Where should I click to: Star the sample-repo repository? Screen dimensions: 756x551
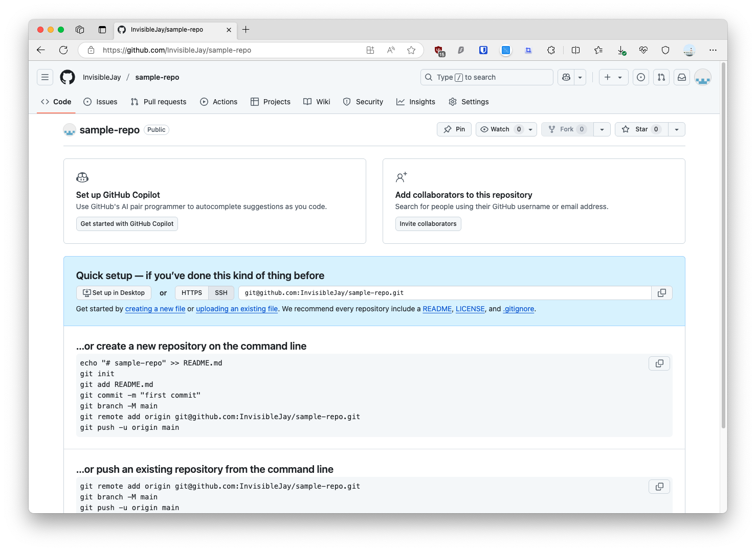click(x=641, y=129)
